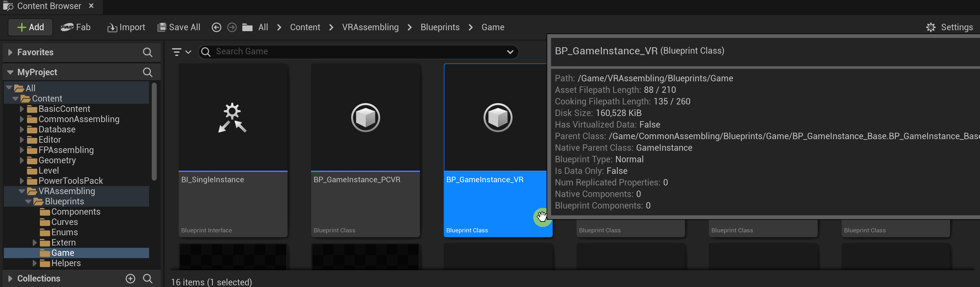The height and width of the screenshot is (287, 980).
Task: Search in the Favorites section
Action: click(147, 52)
